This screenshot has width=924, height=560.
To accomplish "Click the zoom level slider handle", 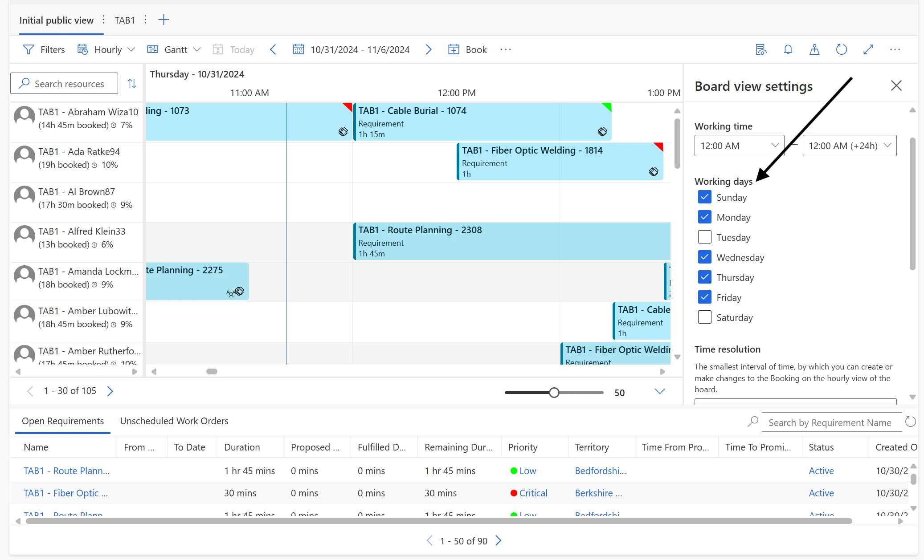I will pos(554,392).
